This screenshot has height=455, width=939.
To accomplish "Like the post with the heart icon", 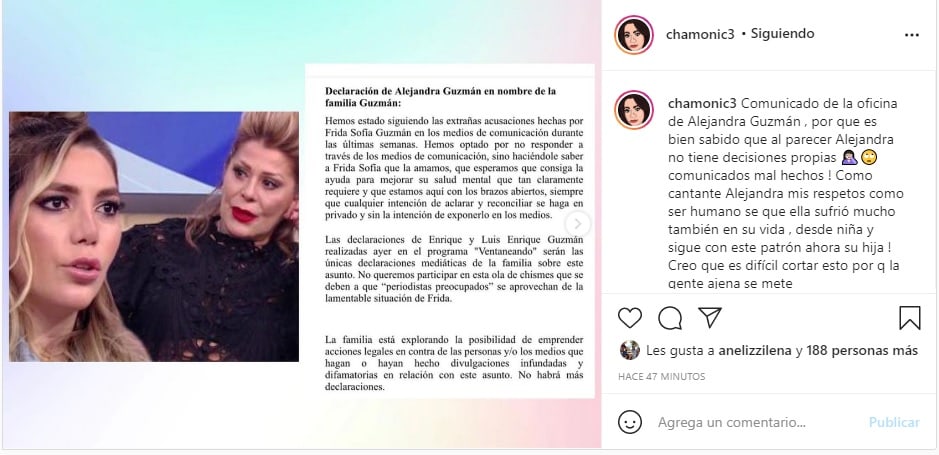I will [x=629, y=318].
